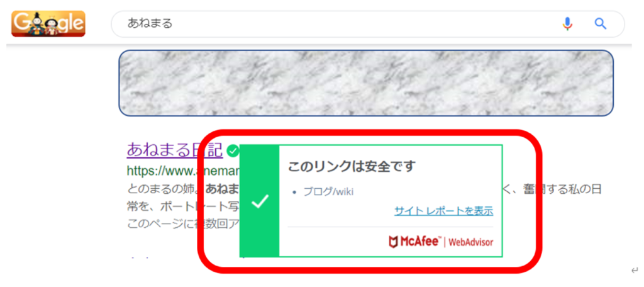This screenshot has height=287, width=644.
Task: Click the snippet line starting このページに
Action: [183, 223]
